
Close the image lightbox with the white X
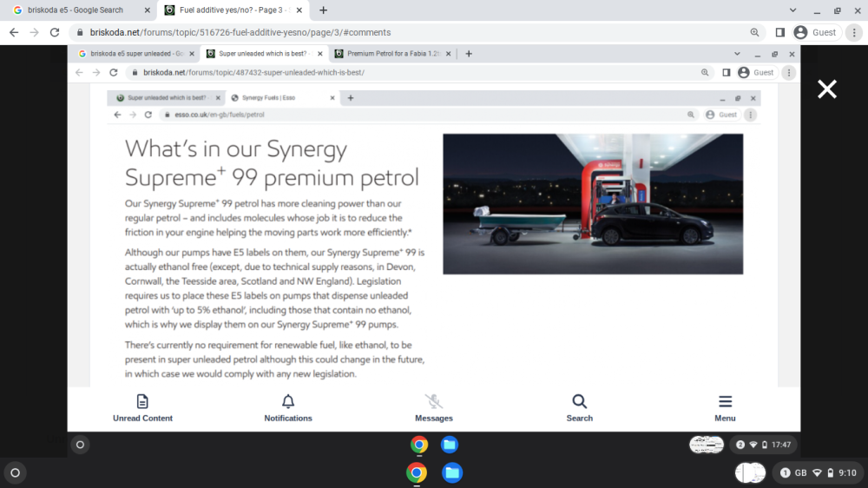(x=827, y=89)
